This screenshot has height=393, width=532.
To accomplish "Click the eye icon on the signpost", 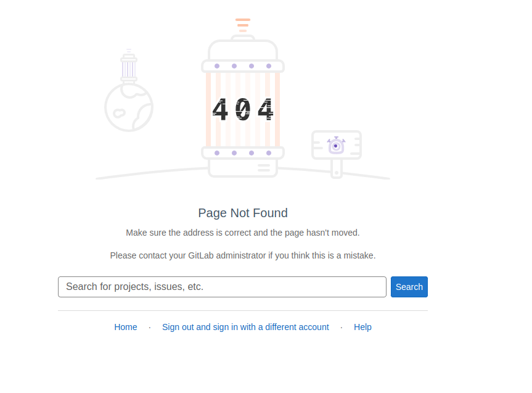I will 336,146.
